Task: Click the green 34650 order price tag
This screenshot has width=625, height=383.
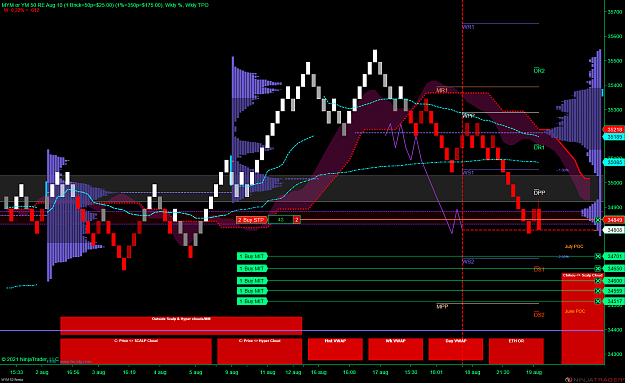Action: [x=613, y=269]
